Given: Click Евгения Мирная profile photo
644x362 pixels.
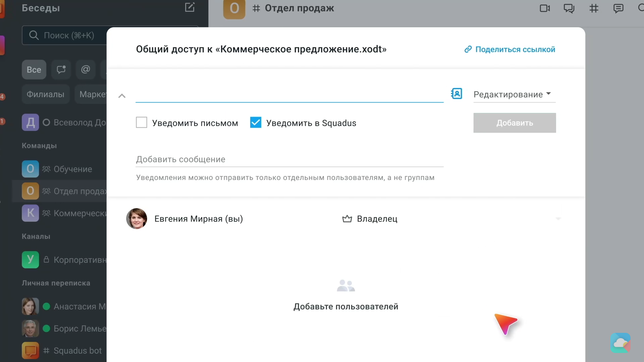Looking at the screenshot, I should pyautogui.click(x=137, y=219).
